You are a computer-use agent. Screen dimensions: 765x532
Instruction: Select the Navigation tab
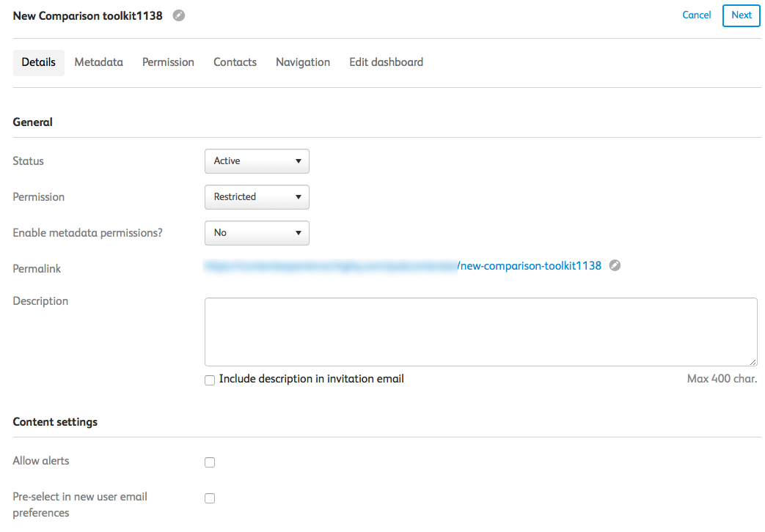(303, 62)
